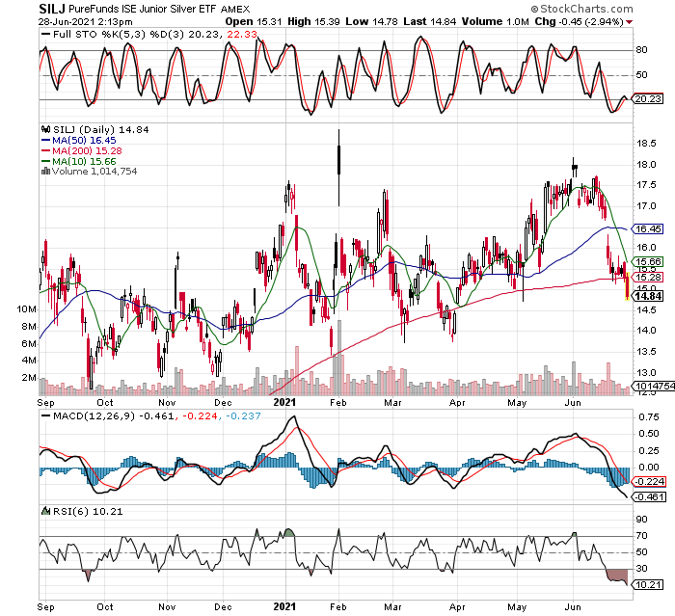Click Feb on the price panel date axis

click(x=337, y=403)
